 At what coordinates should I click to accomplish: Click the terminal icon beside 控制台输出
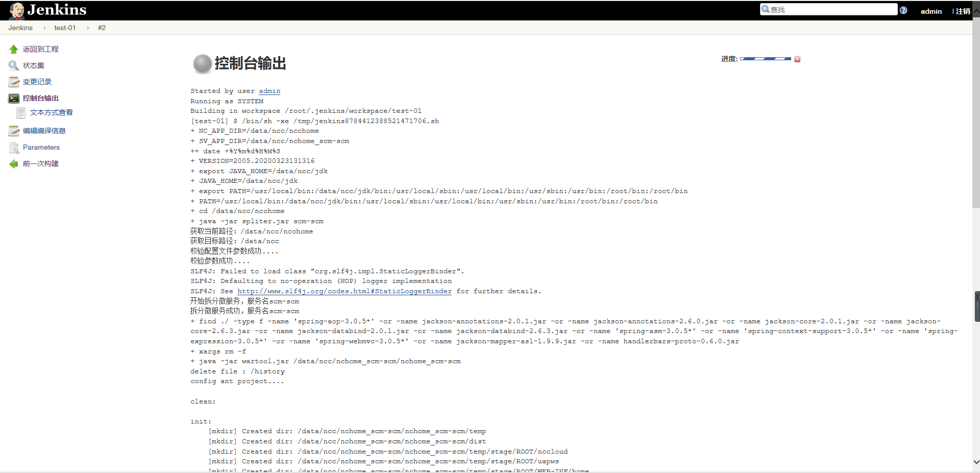[x=14, y=99]
